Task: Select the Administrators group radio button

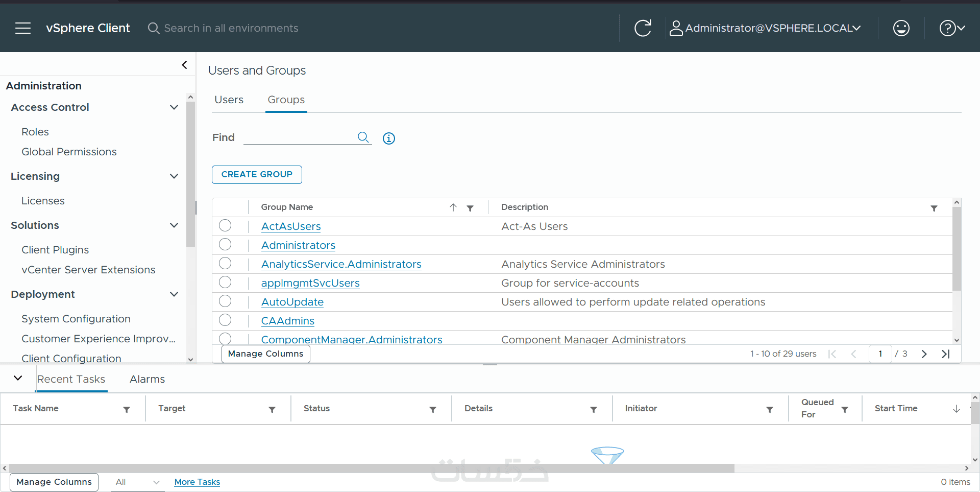Action: point(225,244)
